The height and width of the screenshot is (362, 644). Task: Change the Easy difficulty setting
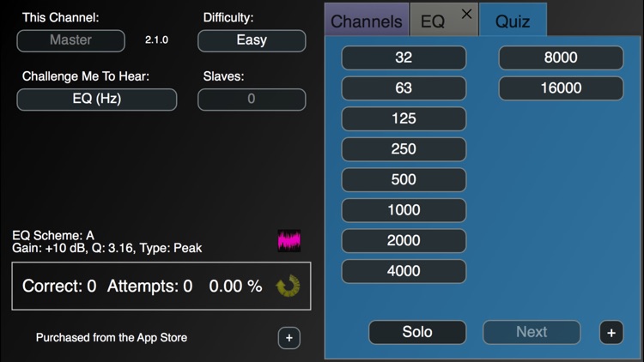(x=252, y=40)
